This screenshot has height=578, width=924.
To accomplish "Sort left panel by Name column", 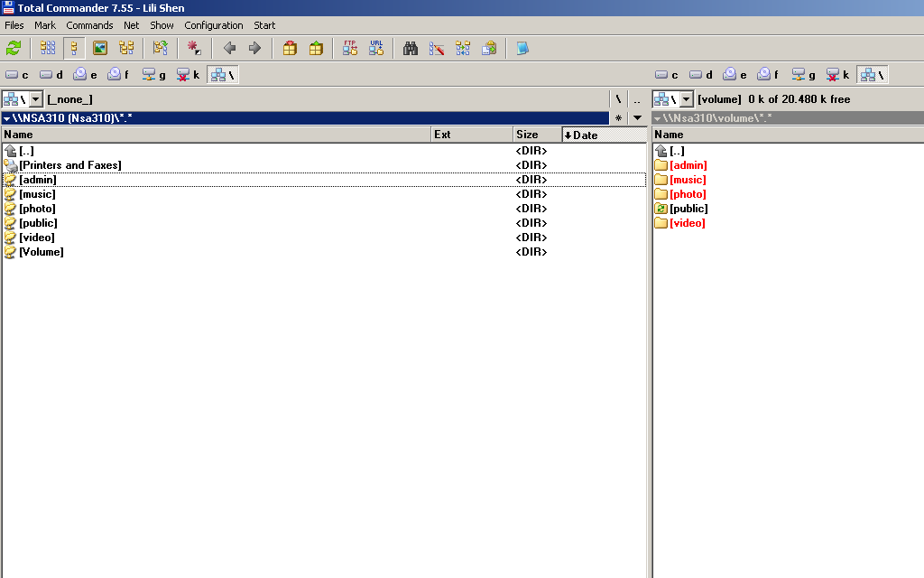I will coord(217,135).
